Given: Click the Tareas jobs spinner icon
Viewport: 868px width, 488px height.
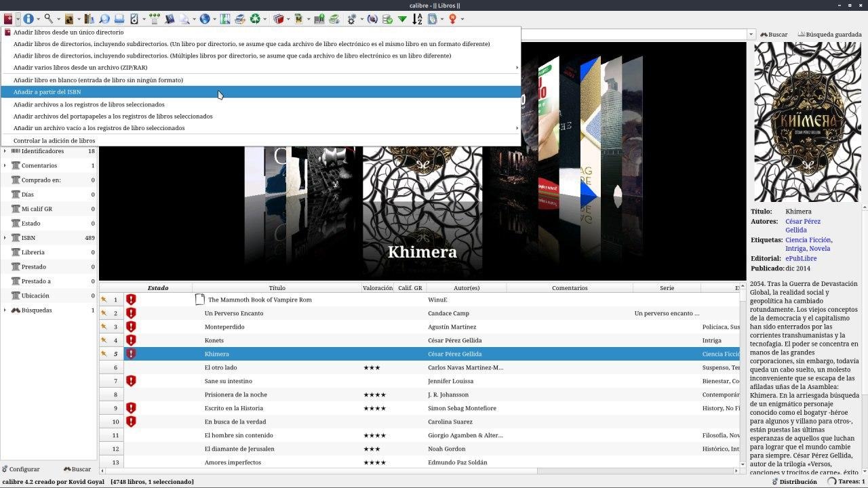Looking at the screenshot, I should click(831, 482).
